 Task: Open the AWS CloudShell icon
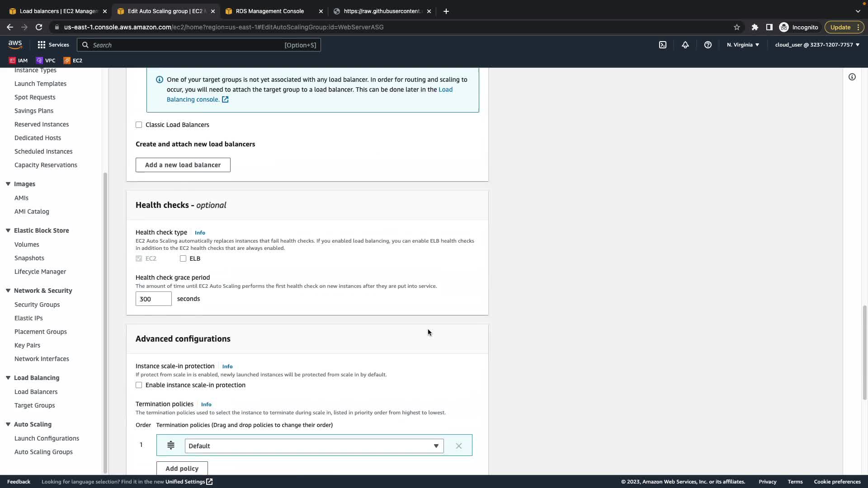pyautogui.click(x=663, y=45)
